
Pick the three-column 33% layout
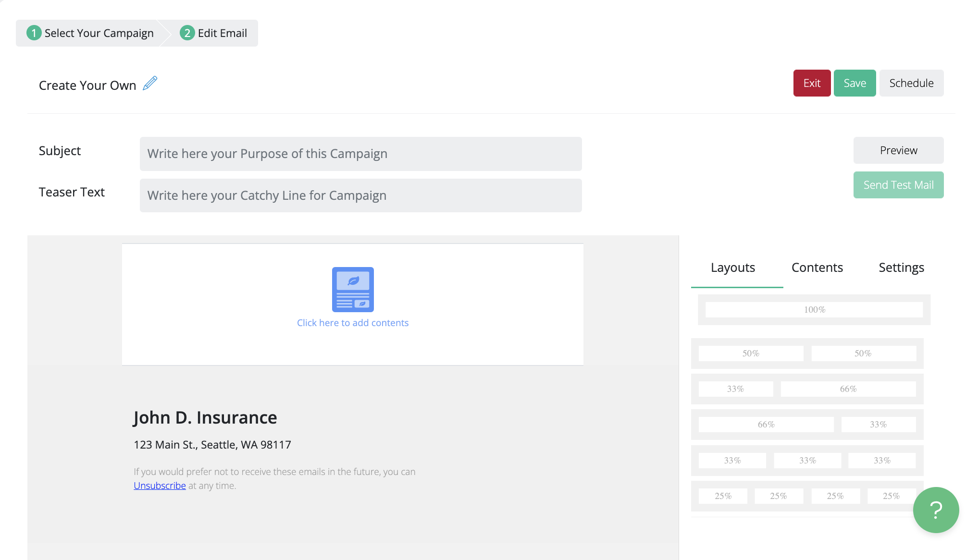tap(806, 460)
